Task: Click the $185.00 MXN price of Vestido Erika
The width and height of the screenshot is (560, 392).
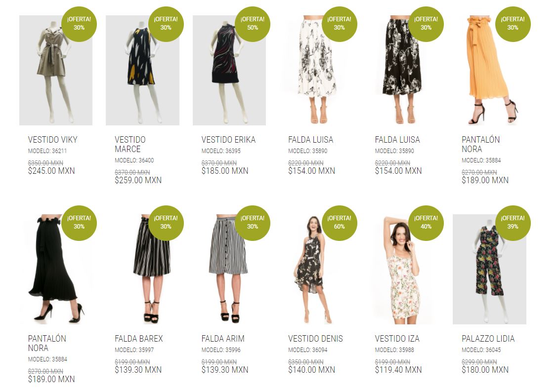Action: (225, 171)
